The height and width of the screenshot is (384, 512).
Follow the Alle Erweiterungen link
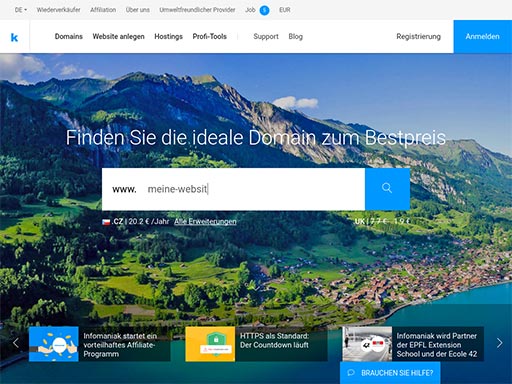click(205, 221)
